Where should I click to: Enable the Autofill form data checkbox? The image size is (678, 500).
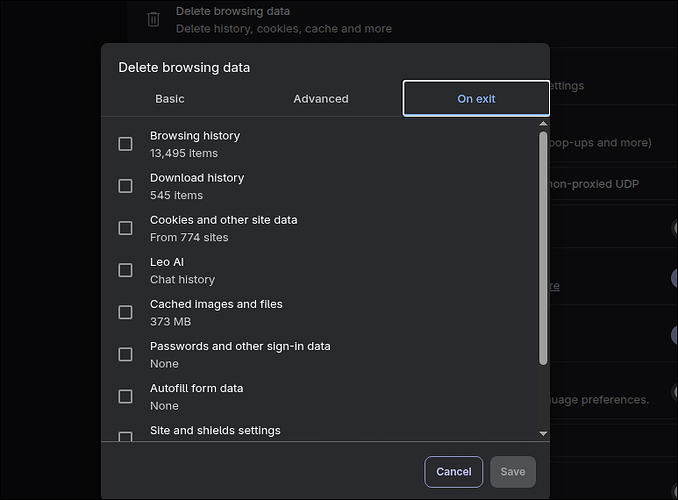coord(125,396)
